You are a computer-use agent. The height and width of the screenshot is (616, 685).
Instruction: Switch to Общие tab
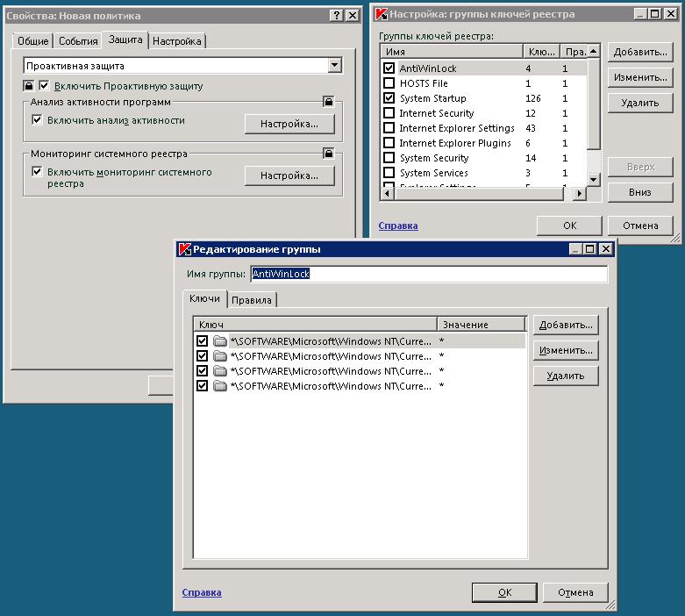pyautogui.click(x=32, y=41)
